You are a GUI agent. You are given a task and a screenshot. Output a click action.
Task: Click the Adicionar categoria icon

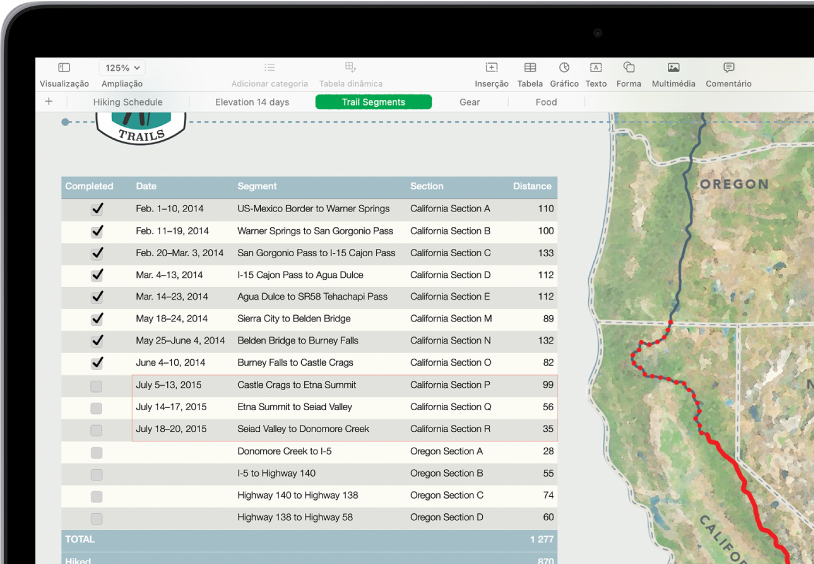click(269, 68)
